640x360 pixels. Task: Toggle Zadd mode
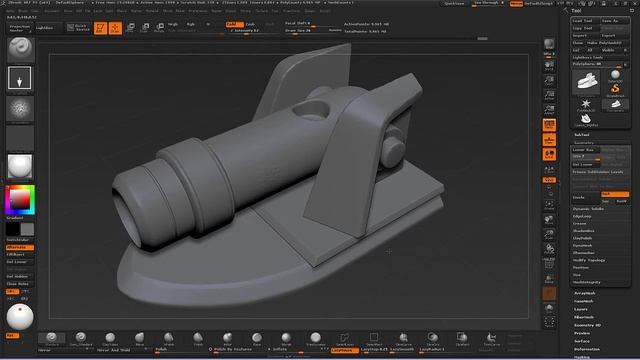235,24
